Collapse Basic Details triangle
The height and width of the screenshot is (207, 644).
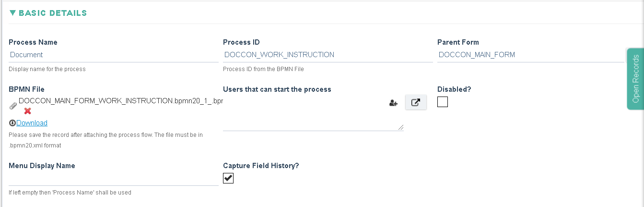point(12,13)
